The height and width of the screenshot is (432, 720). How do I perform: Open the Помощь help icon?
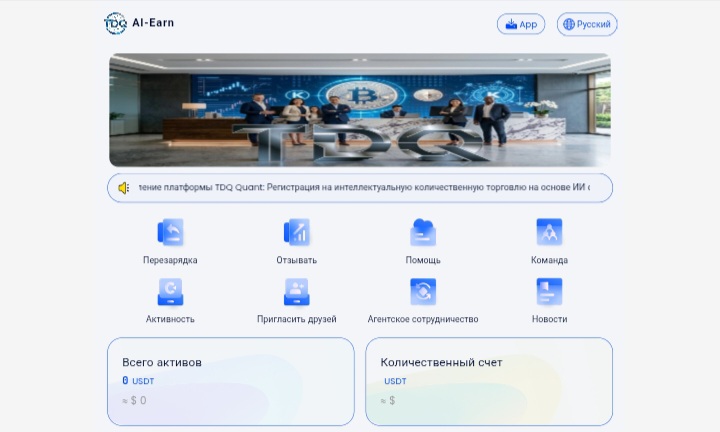pyautogui.click(x=423, y=232)
